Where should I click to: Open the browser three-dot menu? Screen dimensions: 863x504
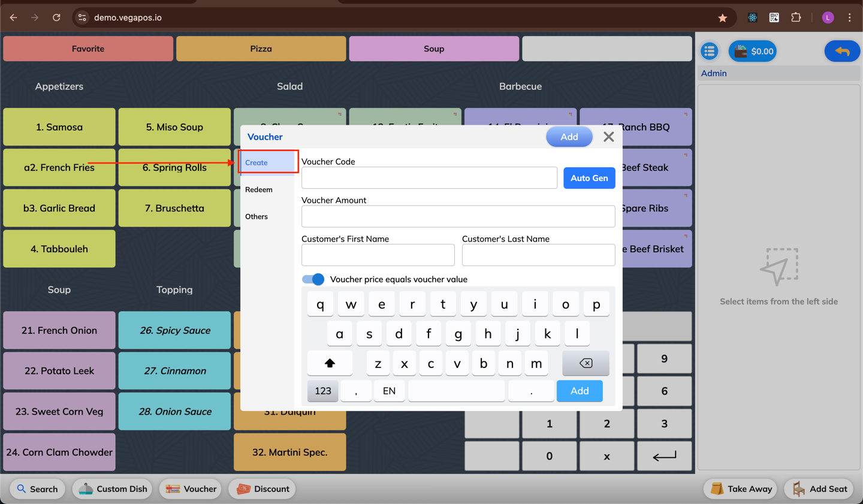[x=849, y=17]
